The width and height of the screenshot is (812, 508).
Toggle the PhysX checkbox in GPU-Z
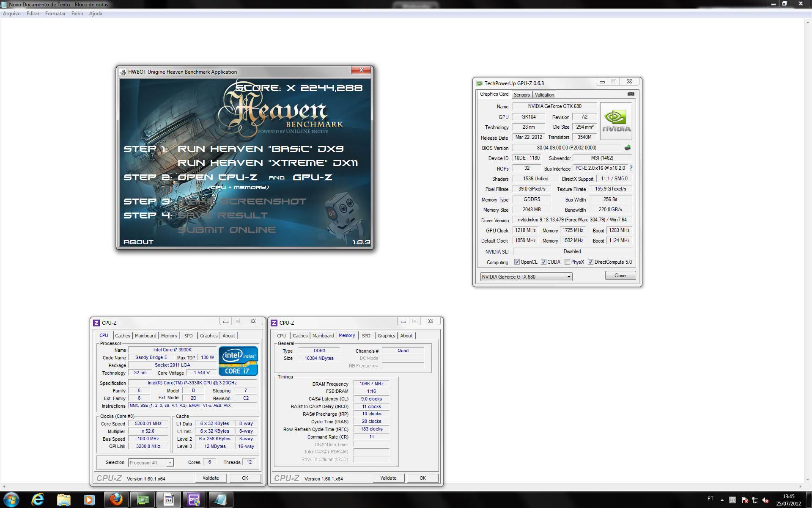pyautogui.click(x=567, y=262)
